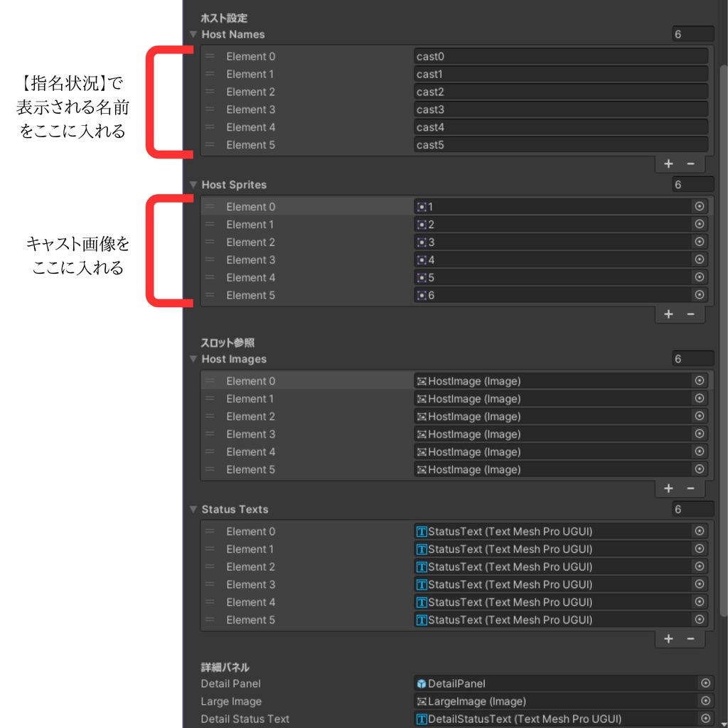Click the Detail Status Text property label
Image resolution: width=728 pixels, height=728 pixels.
[245, 719]
